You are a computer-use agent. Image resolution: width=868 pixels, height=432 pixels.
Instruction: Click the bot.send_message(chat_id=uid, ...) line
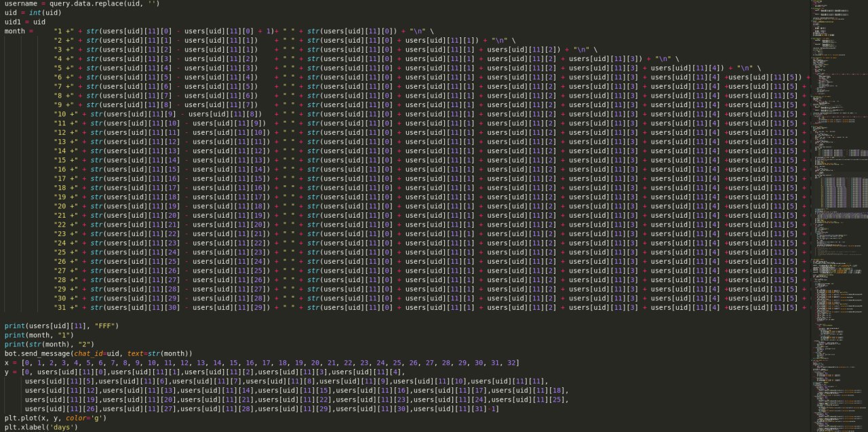(x=98, y=353)
